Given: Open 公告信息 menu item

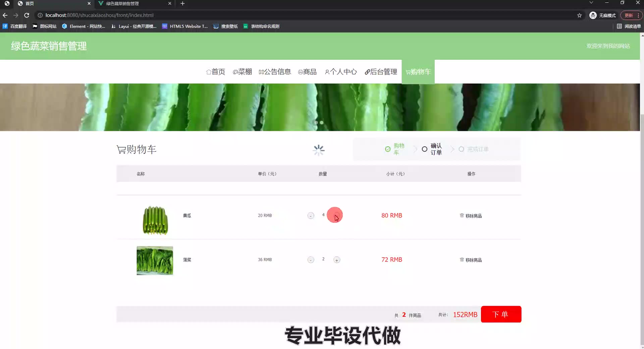Looking at the screenshot, I should click(275, 72).
